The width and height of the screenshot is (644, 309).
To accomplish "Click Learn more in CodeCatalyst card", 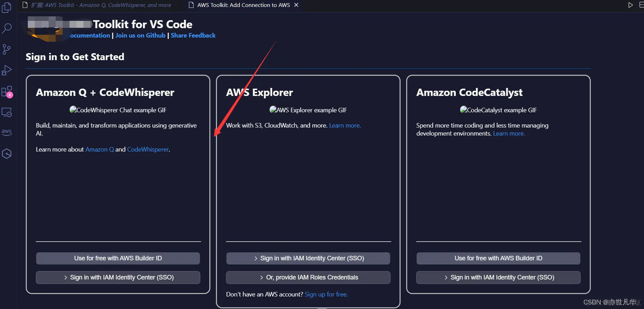I will click(x=509, y=133).
